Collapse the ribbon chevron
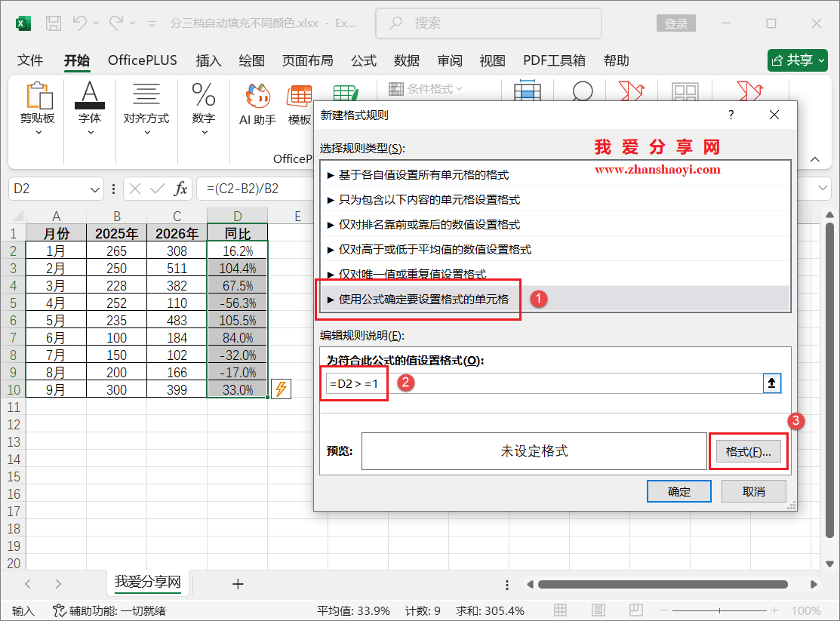 coord(815,159)
